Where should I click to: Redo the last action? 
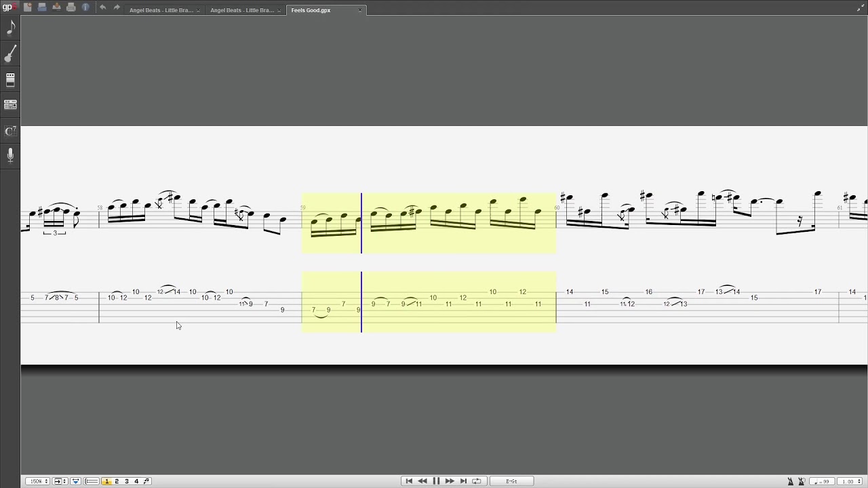[117, 7]
